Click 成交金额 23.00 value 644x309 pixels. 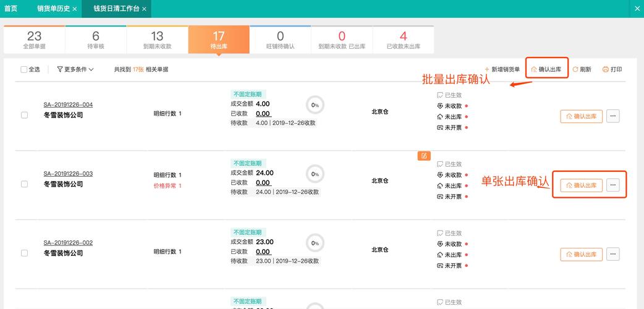pos(265,242)
